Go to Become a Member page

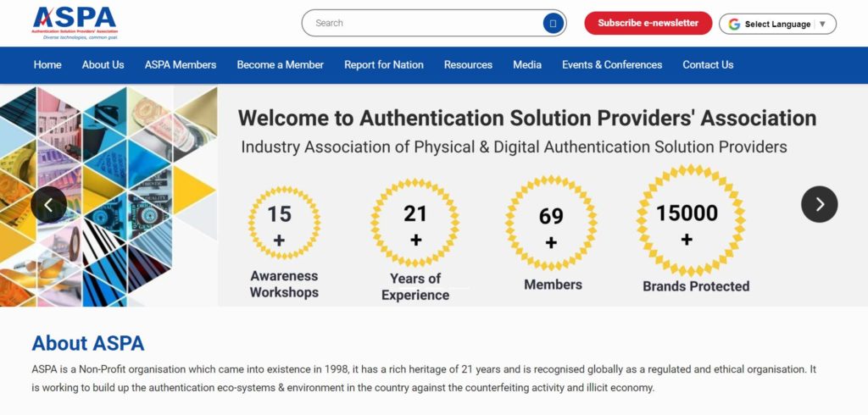[280, 64]
